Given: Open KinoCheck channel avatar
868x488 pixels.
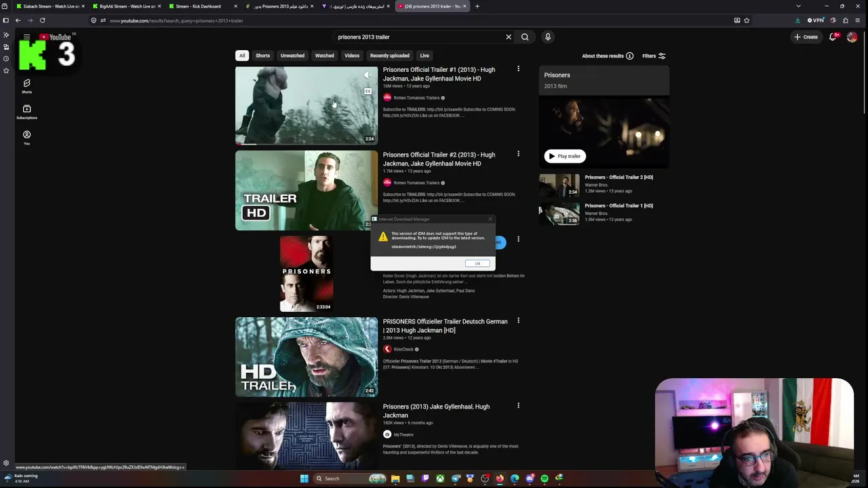Looking at the screenshot, I should [x=387, y=349].
